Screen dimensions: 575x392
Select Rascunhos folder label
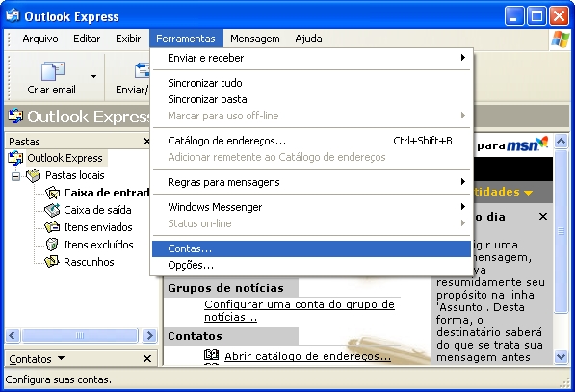(x=89, y=262)
